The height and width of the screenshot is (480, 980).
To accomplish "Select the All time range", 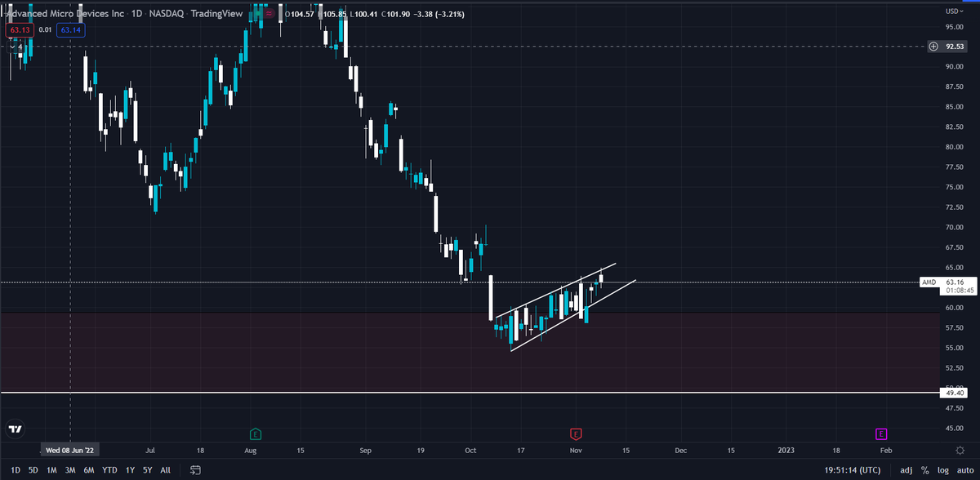I will pyautogui.click(x=165, y=470).
